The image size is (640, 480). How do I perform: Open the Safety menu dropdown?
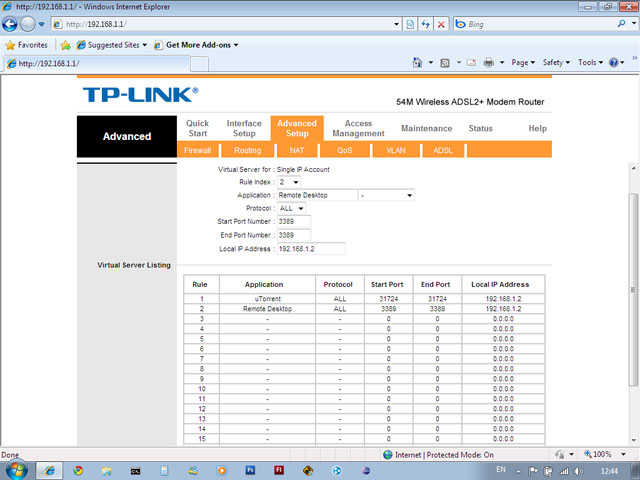pos(556,62)
